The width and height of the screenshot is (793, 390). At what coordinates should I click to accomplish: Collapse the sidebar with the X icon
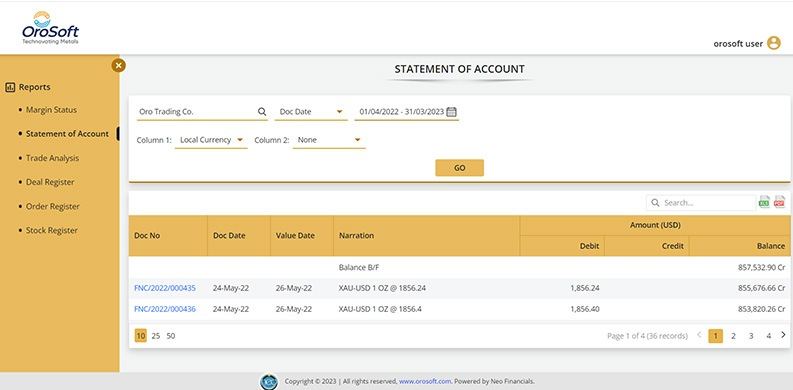pyautogui.click(x=118, y=65)
